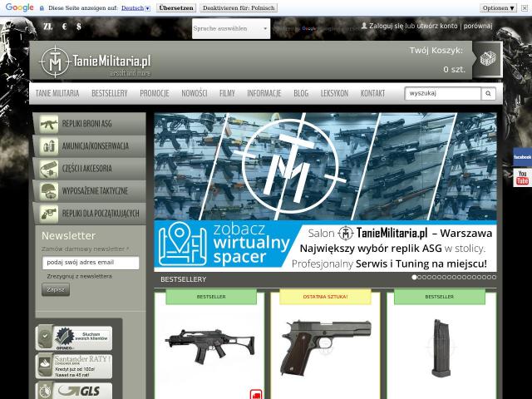Focus the wyszukaj search field

(443, 93)
